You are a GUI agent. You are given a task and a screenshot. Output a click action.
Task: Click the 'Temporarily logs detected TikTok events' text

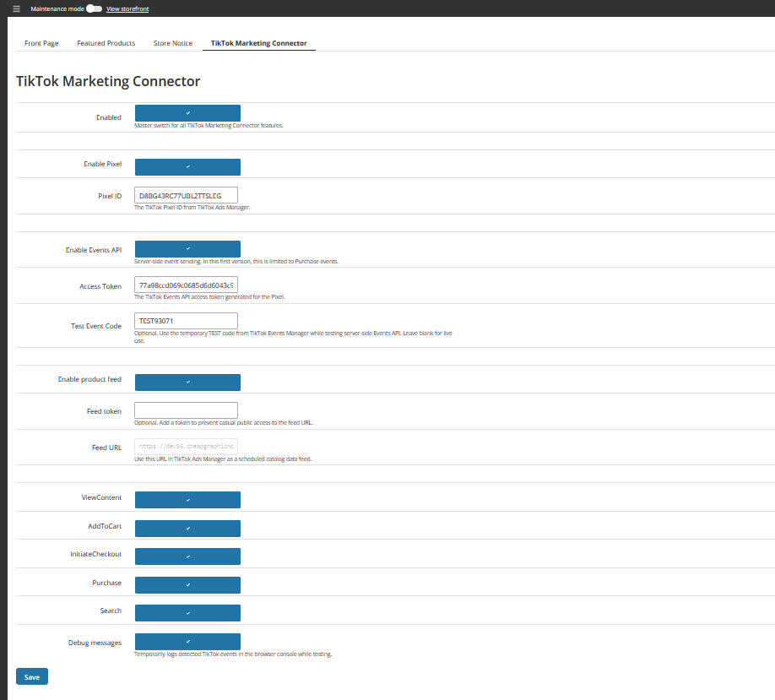pyautogui.click(x=233, y=654)
